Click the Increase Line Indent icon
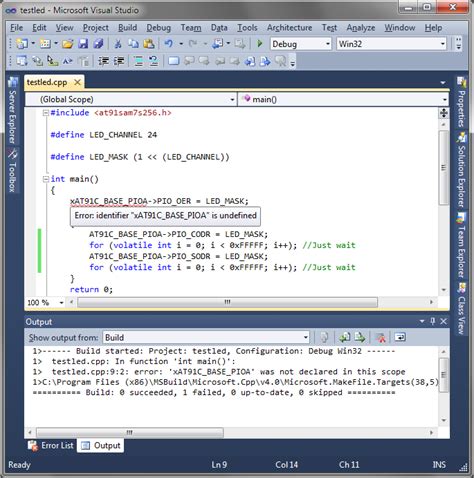The image size is (474, 478). point(119,61)
